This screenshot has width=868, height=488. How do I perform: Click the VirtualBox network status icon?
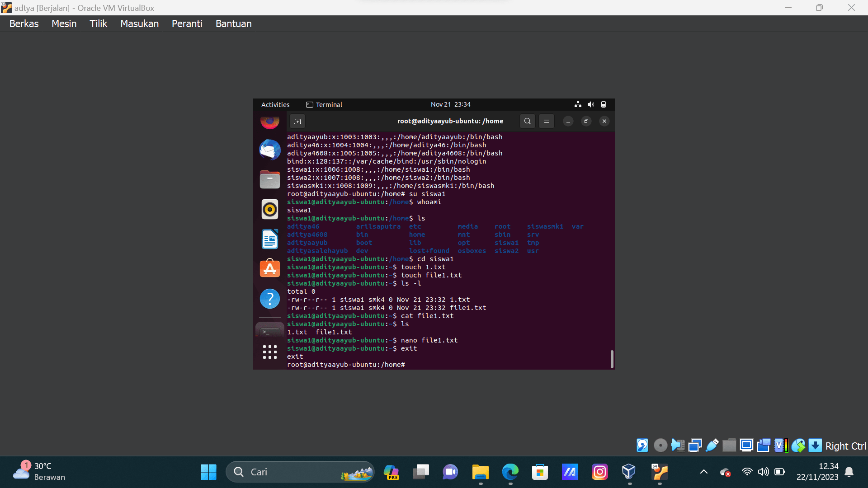point(695,446)
